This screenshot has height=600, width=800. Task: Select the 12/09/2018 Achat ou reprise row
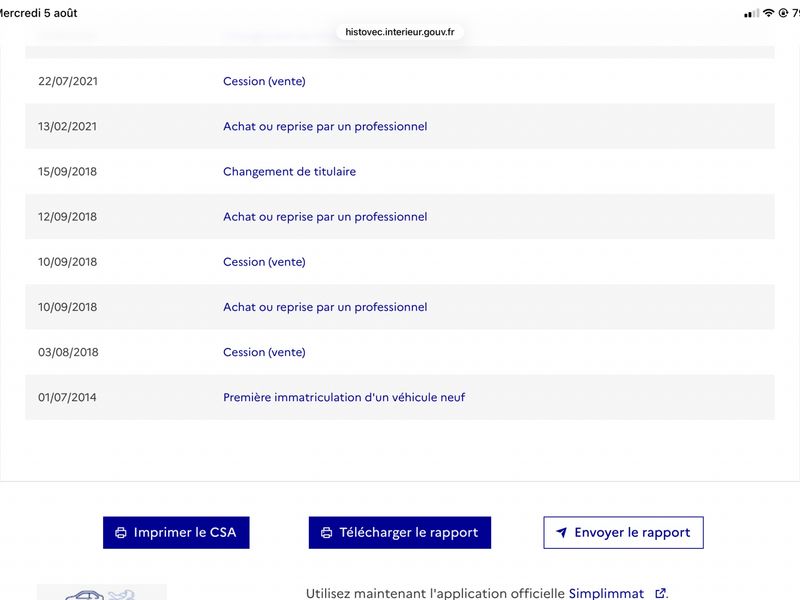pos(399,216)
